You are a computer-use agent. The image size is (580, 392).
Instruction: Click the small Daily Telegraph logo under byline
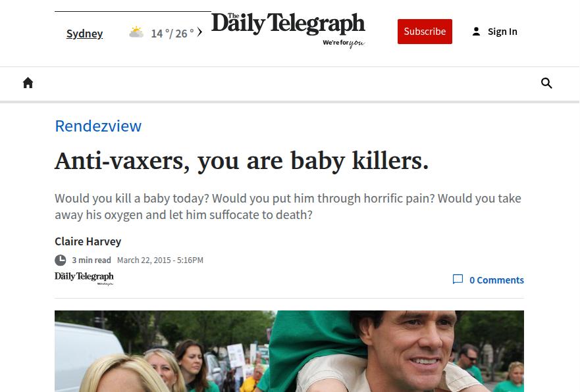[x=84, y=279]
